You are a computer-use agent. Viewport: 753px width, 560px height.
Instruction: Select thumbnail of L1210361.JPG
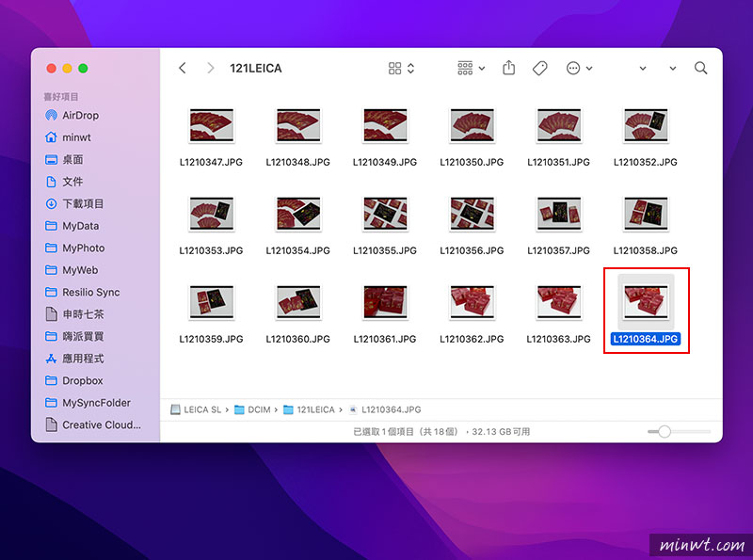point(385,302)
